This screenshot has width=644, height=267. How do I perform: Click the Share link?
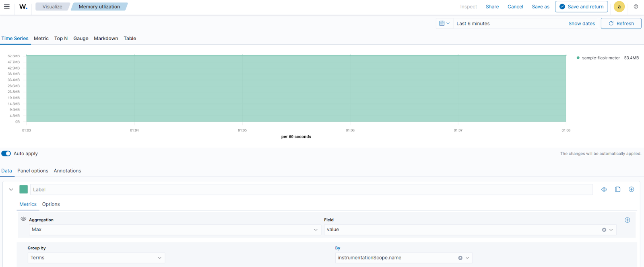[x=492, y=7]
